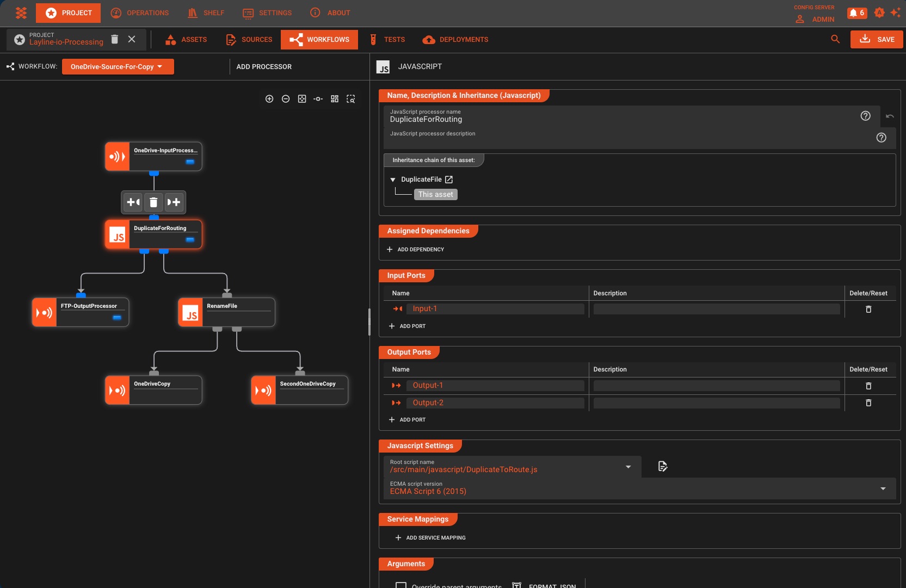Click the zoom-in icon above the workflow canvas
This screenshot has width=906, height=588.
(x=270, y=99)
